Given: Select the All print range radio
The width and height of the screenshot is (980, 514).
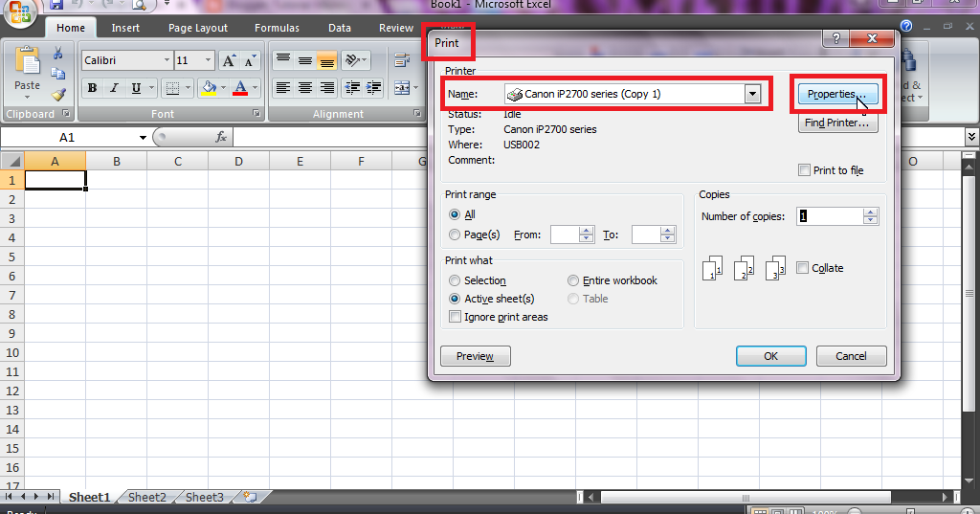Looking at the screenshot, I should pos(455,214).
